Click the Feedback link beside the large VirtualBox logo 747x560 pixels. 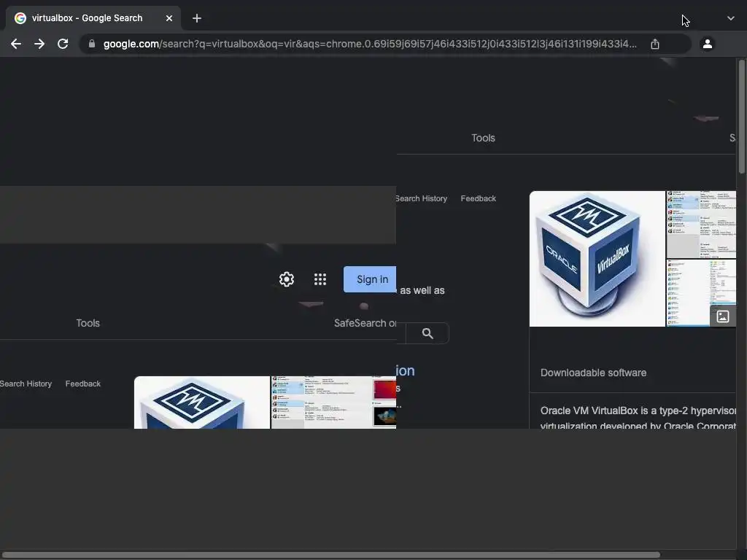coord(479,198)
